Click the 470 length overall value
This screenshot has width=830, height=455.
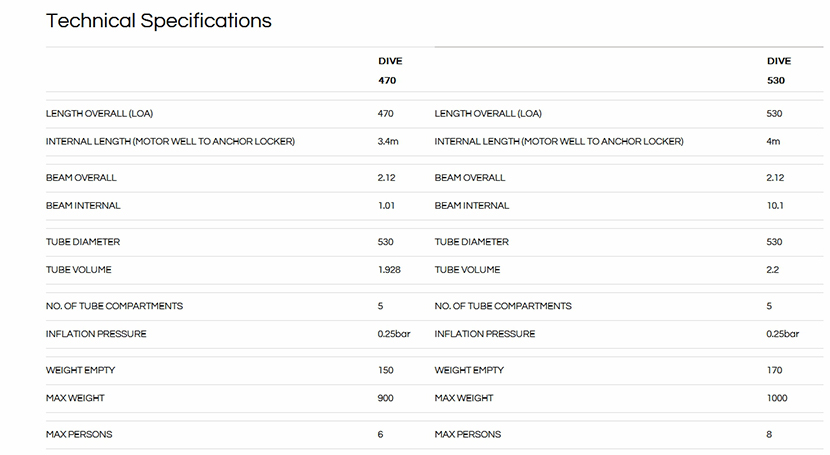tap(386, 114)
